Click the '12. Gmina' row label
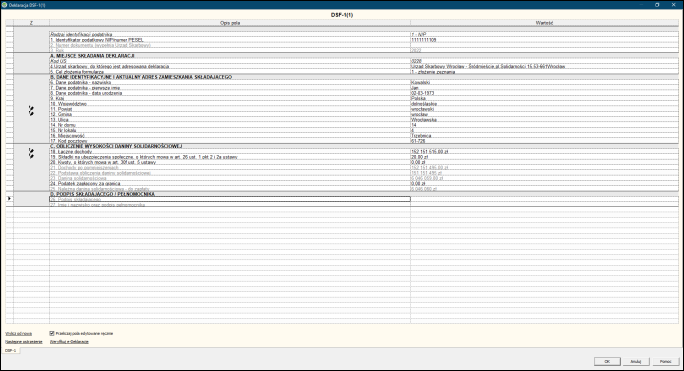 point(61,114)
